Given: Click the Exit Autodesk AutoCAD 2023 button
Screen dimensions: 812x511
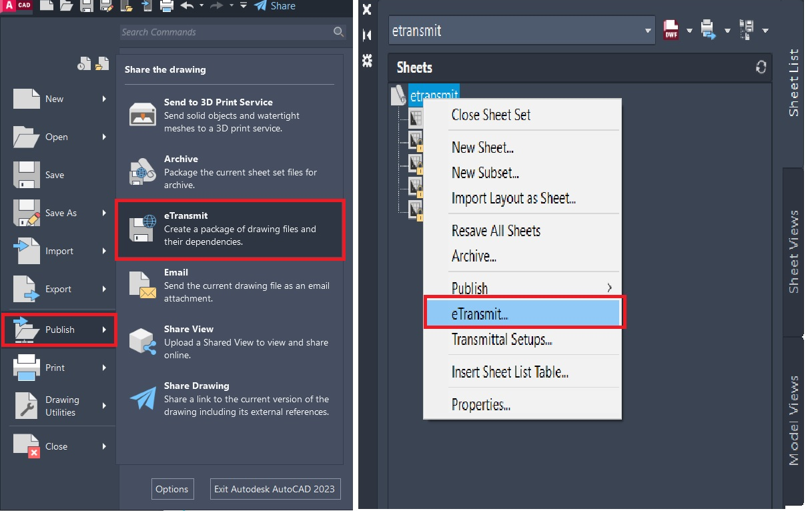Looking at the screenshot, I should [275, 489].
